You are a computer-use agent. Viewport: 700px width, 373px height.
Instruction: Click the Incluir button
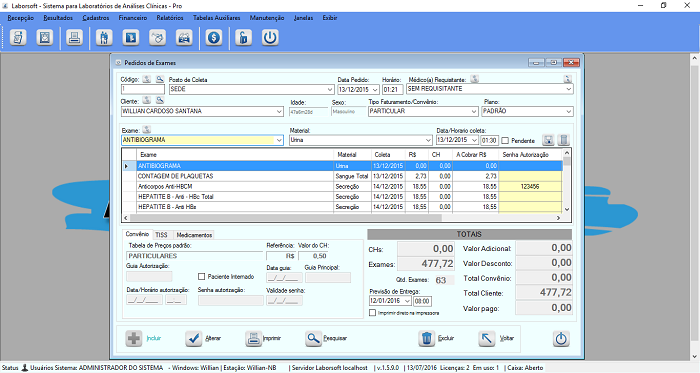click(143, 339)
